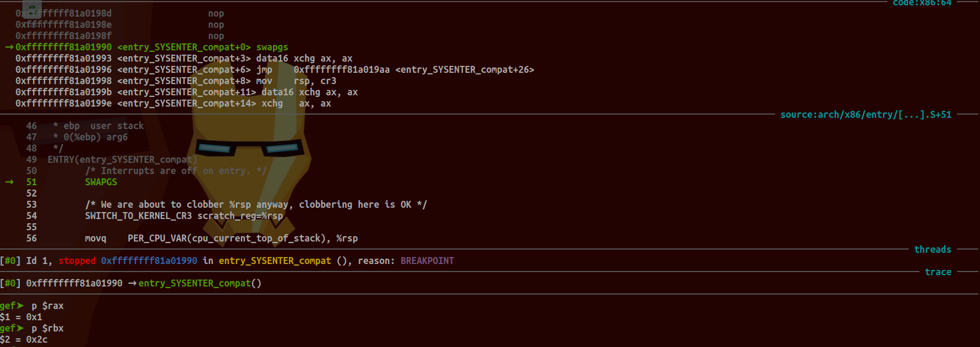Click the '$1 = 0x1' output value

pos(21,317)
